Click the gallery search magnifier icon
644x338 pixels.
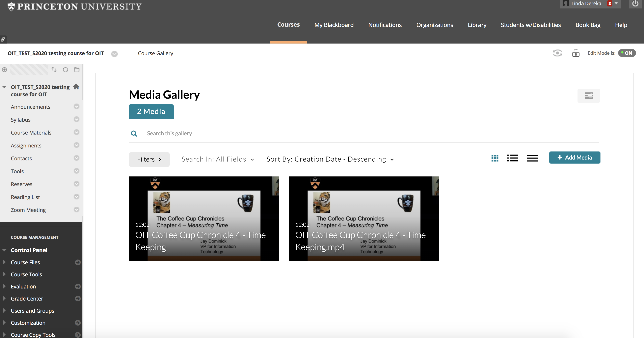[134, 134]
